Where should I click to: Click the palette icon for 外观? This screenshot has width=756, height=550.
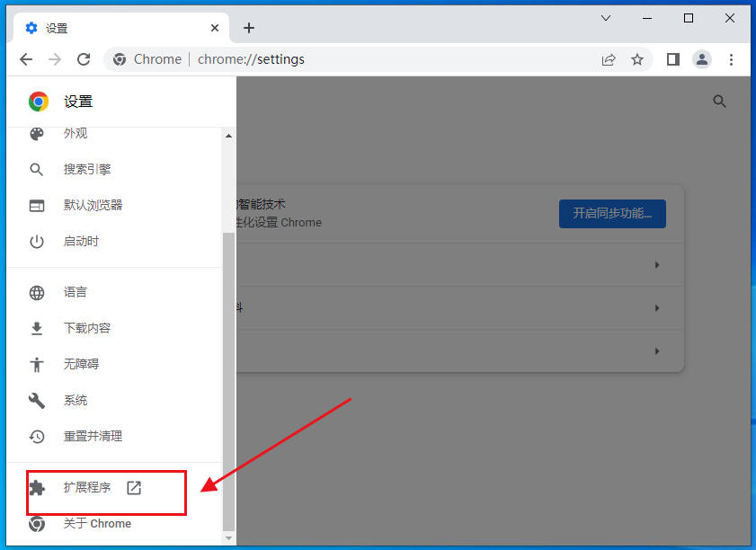pos(37,134)
